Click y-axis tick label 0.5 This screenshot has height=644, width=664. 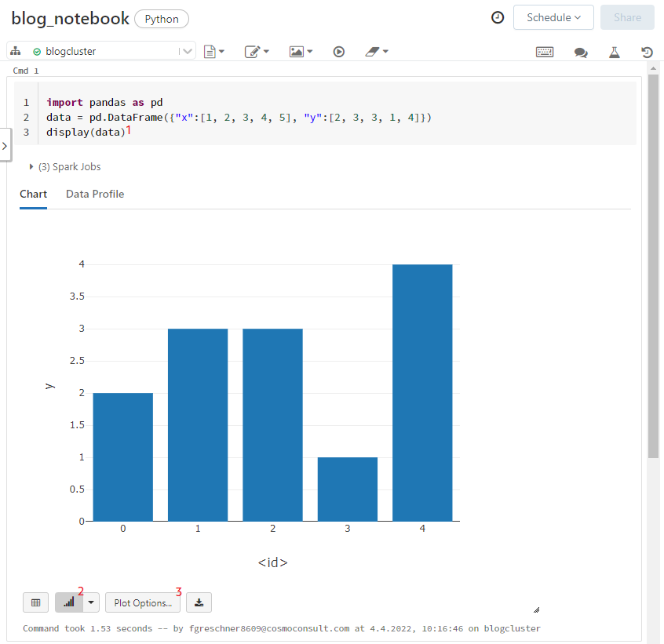pyautogui.click(x=77, y=489)
